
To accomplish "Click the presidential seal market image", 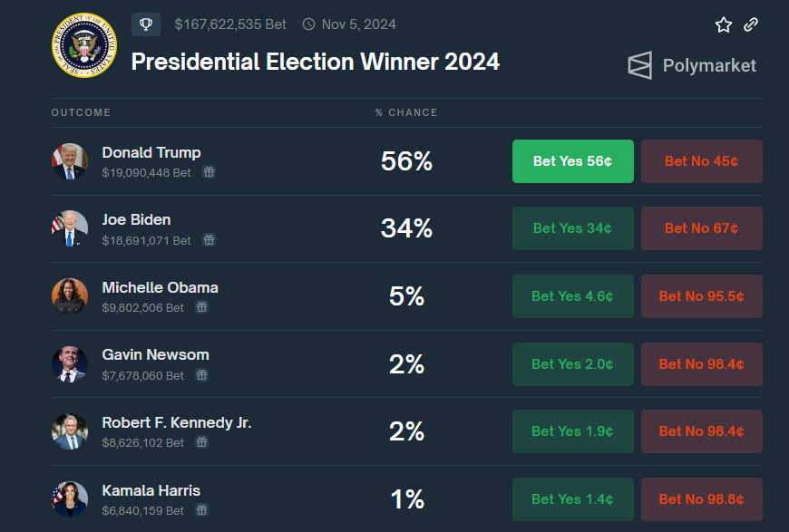I will tap(84, 45).
